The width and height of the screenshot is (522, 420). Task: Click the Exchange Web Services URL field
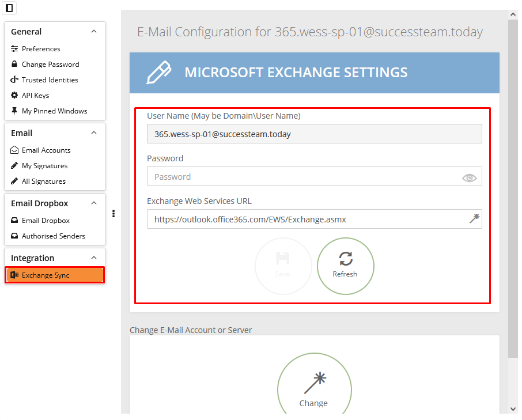pos(314,219)
